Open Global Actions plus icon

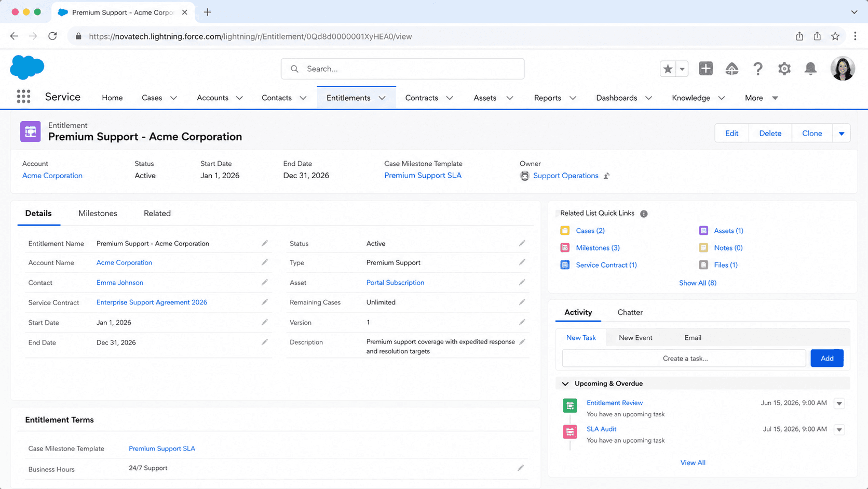point(706,69)
